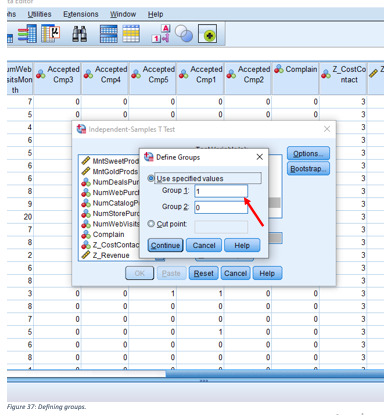Click the Group 1 input field
Image resolution: width=392 pixels, height=415 pixels.
221,191
